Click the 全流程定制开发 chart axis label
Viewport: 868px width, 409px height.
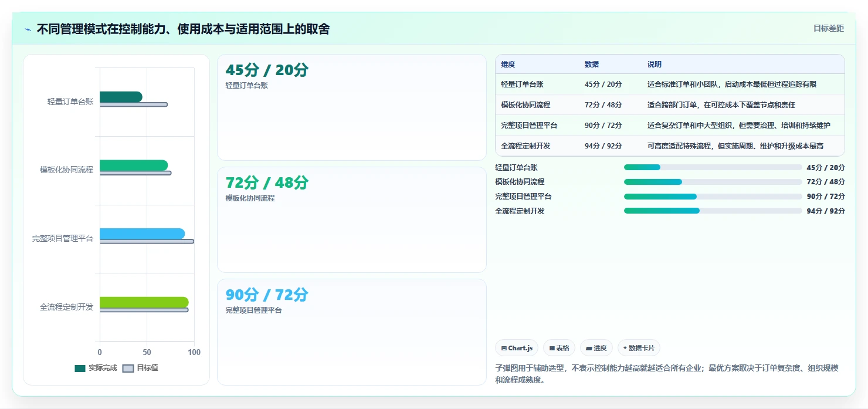point(66,307)
